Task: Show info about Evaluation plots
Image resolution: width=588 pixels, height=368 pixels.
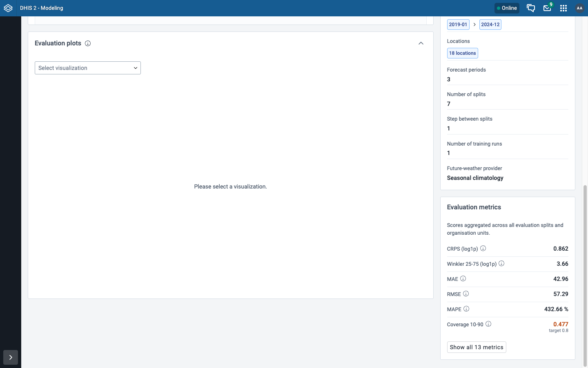Action: tap(88, 43)
